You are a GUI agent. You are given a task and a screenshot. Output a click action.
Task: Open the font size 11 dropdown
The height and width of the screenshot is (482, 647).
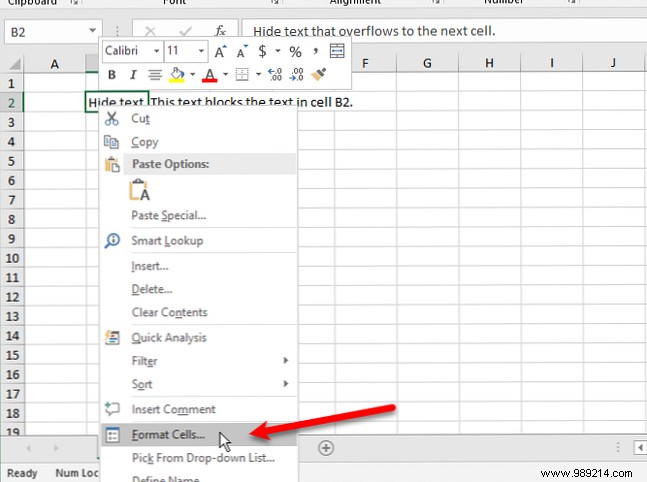click(x=201, y=51)
